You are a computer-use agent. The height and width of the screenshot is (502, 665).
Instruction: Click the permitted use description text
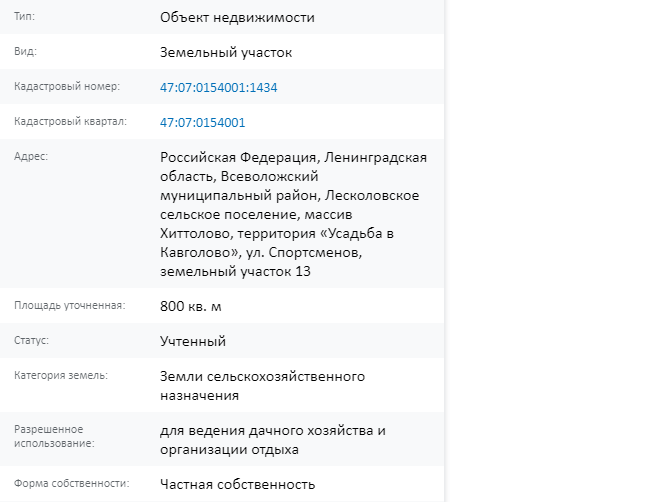point(273,440)
